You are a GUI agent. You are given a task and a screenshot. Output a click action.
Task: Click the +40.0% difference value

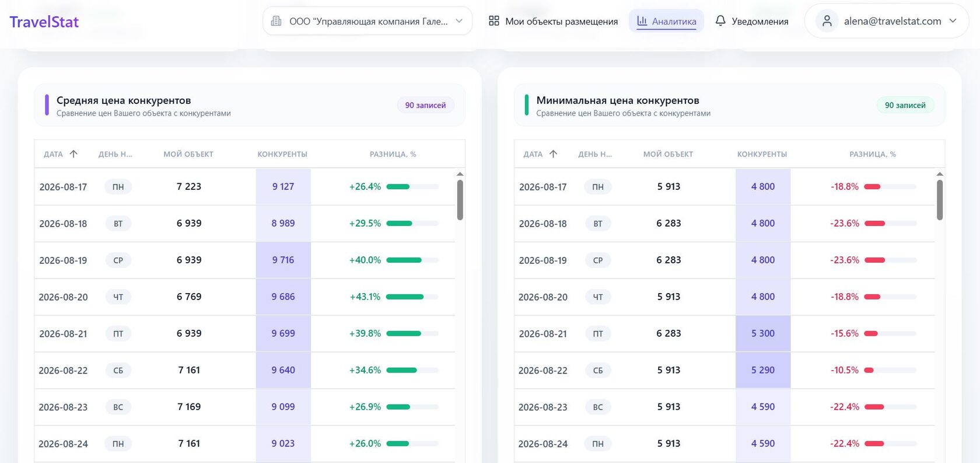(365, 260)
